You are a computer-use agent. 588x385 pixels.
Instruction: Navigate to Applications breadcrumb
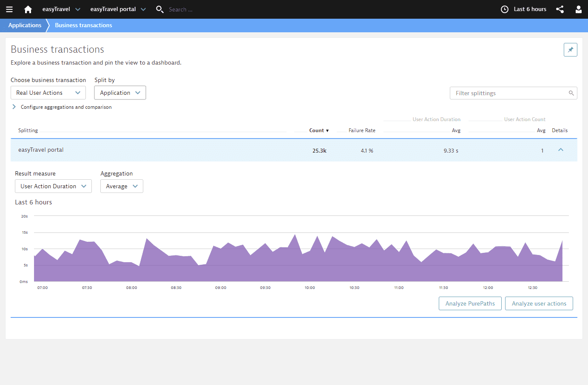click(x=25, y=25)
